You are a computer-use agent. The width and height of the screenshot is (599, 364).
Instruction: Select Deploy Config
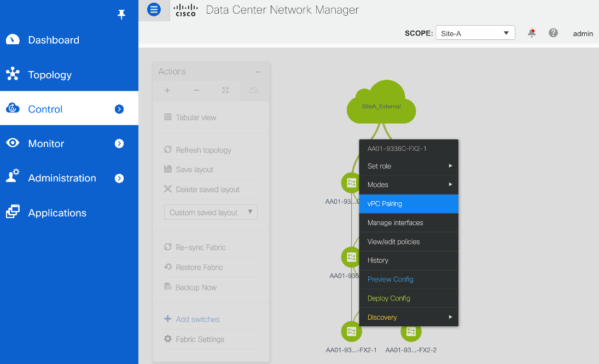(x=409, y=298)
